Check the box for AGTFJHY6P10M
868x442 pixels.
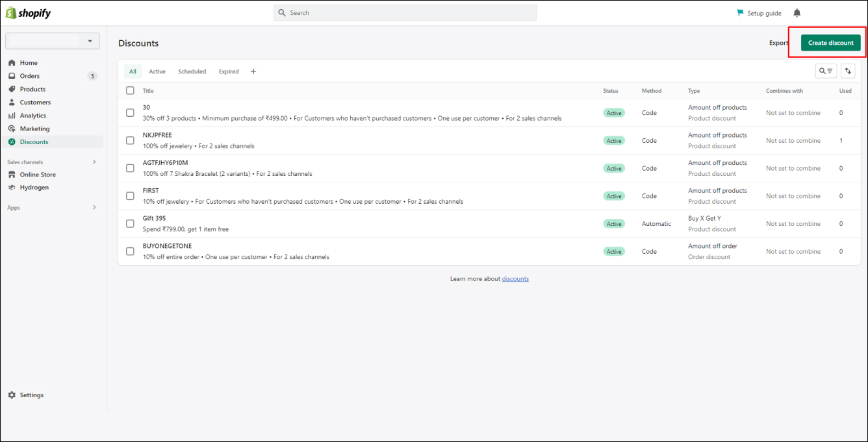click(130, 168)
